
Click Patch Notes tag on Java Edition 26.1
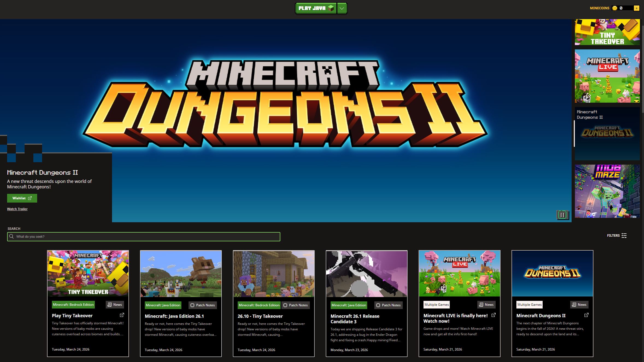tap(202, 305)
